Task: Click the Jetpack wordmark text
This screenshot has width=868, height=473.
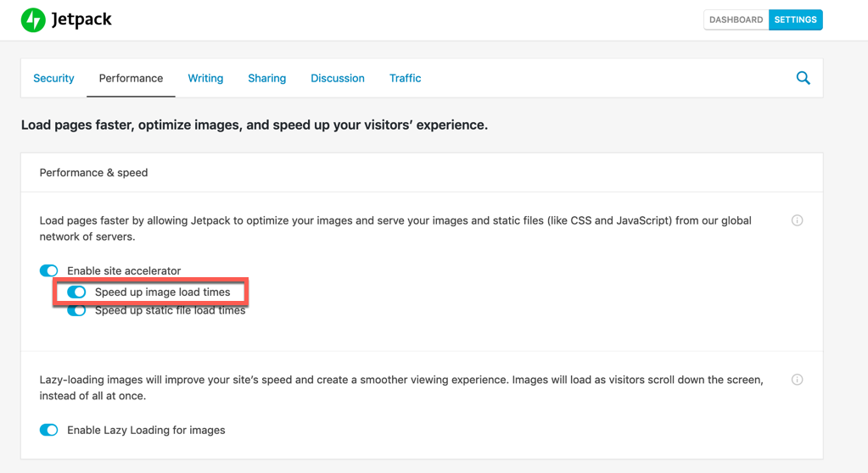Action: click(x=81, y=19)
